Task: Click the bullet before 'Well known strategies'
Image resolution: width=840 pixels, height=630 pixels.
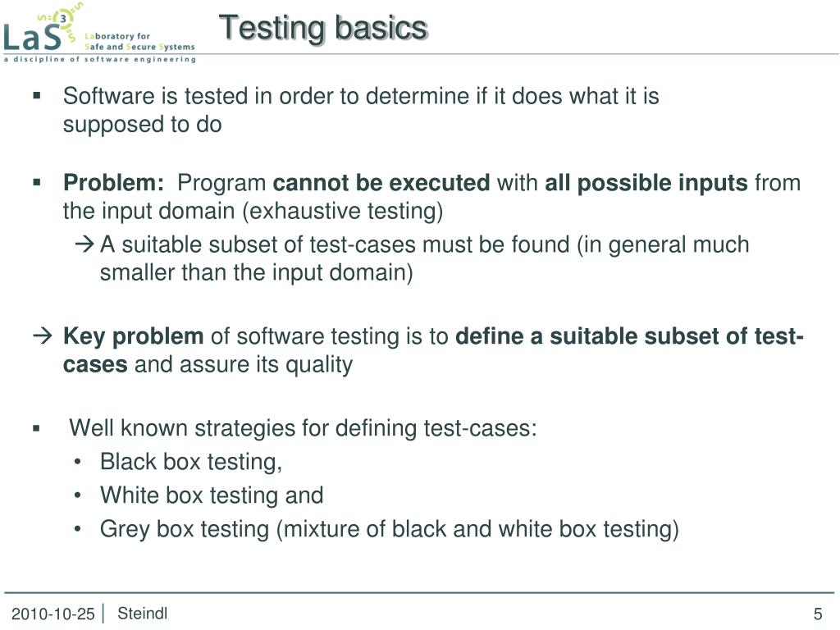Action: point(36,428)
